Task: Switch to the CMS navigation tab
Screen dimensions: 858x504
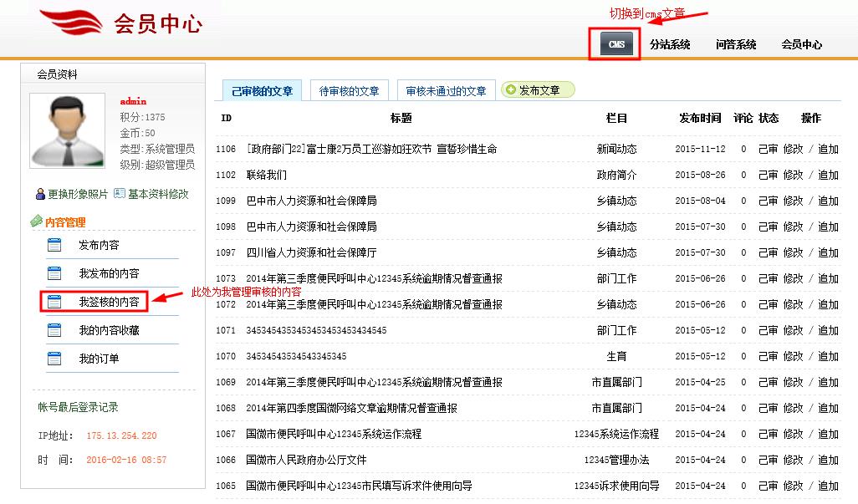Action: pos(616,44)
